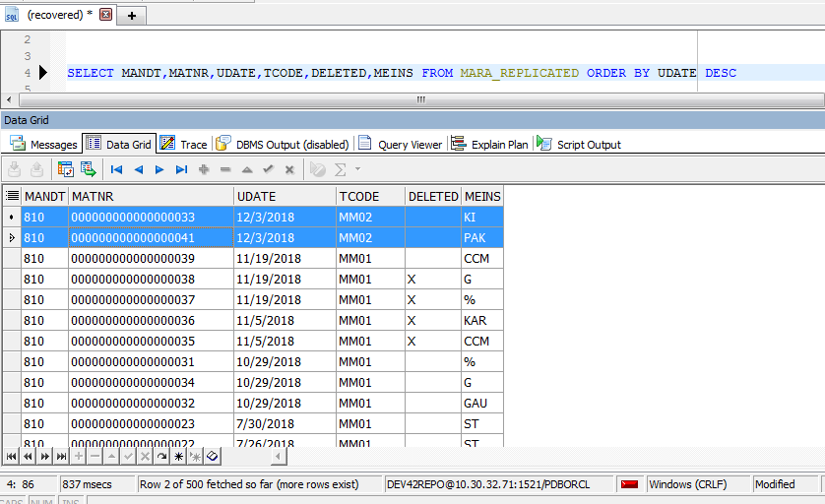Go to last record with blue arrow
This screenshot has height=504, width=825.
181,169
